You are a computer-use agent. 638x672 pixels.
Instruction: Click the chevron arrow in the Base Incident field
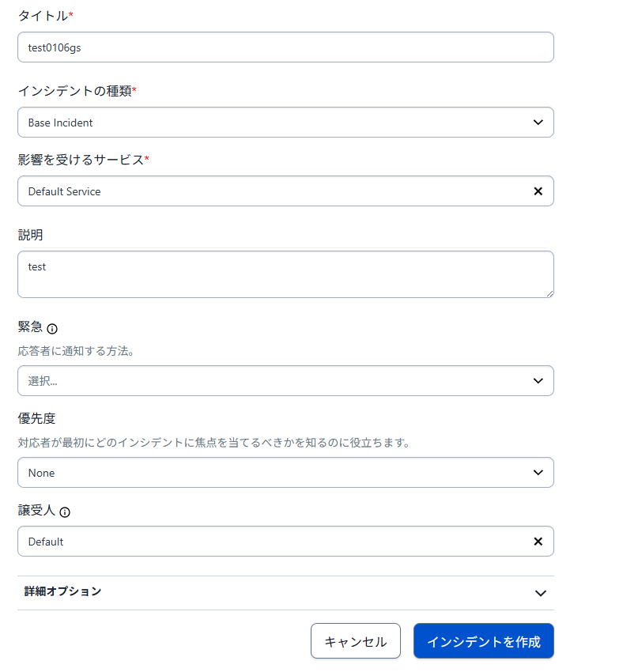(x=538, y=123)
